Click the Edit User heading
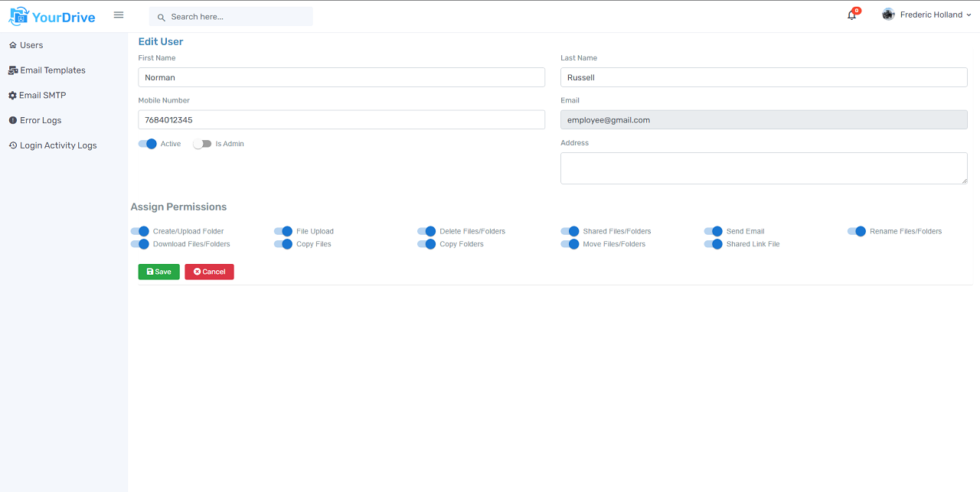Image resolution: width=980 pixels, height=492 pixels. pos(161,41)
